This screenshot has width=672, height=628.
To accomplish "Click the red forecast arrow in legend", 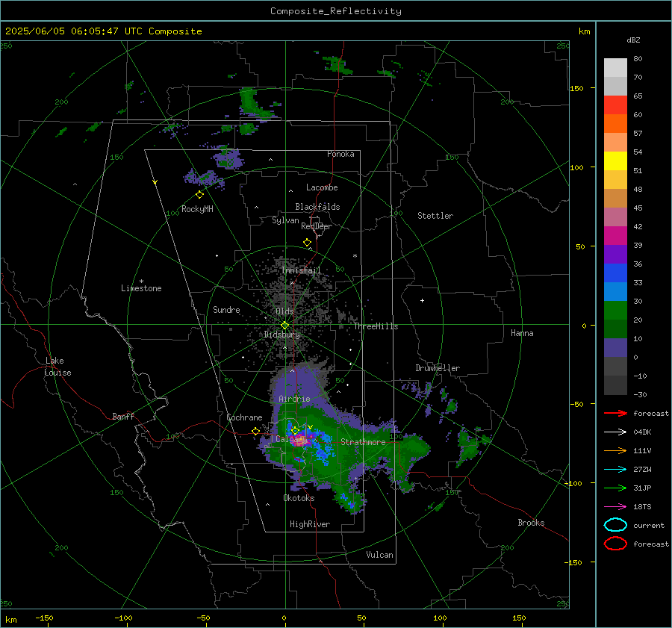I will click(615, 413).
